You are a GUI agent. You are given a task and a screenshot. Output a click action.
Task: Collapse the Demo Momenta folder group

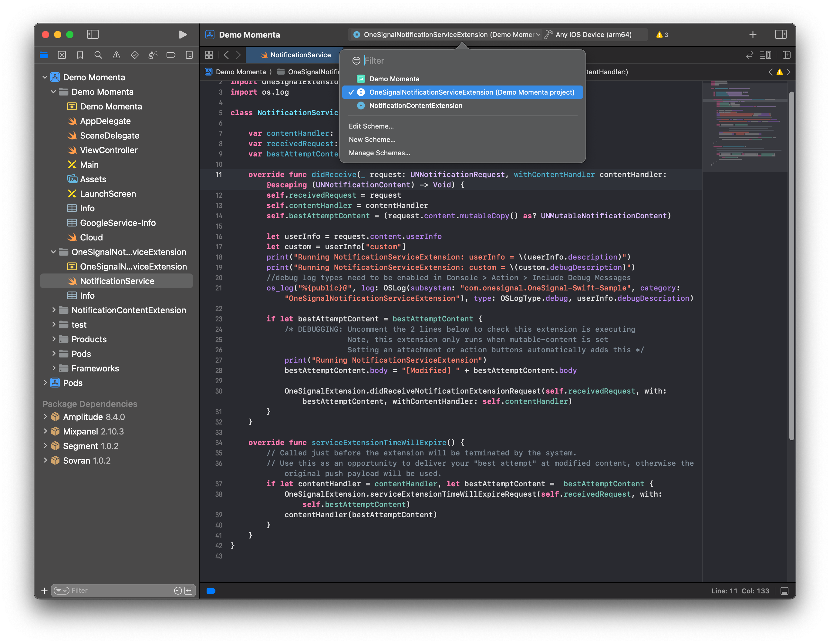54,92
